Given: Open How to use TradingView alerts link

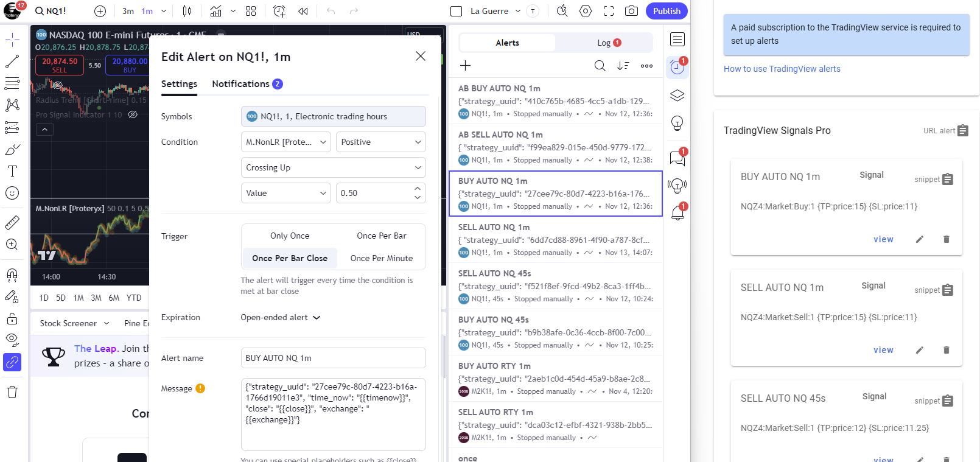Looking at the screenshot, I should [x=782, y=69].
